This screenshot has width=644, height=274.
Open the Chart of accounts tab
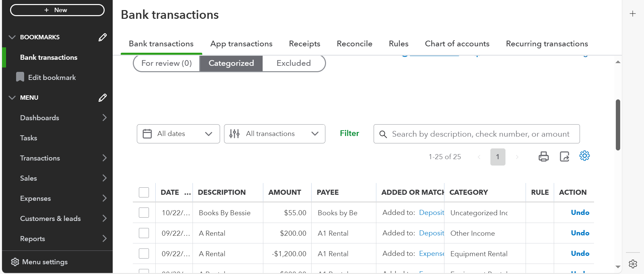pos(457,44)
